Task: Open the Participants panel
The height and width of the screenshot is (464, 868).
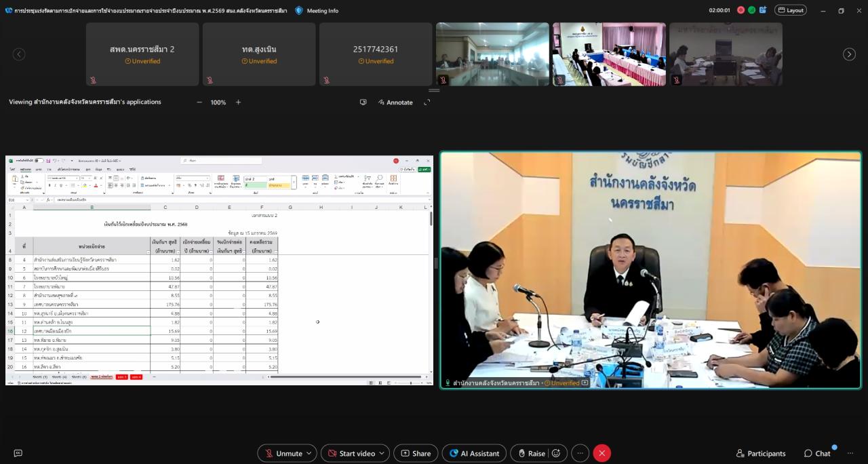Action: [x=761, y=453]
